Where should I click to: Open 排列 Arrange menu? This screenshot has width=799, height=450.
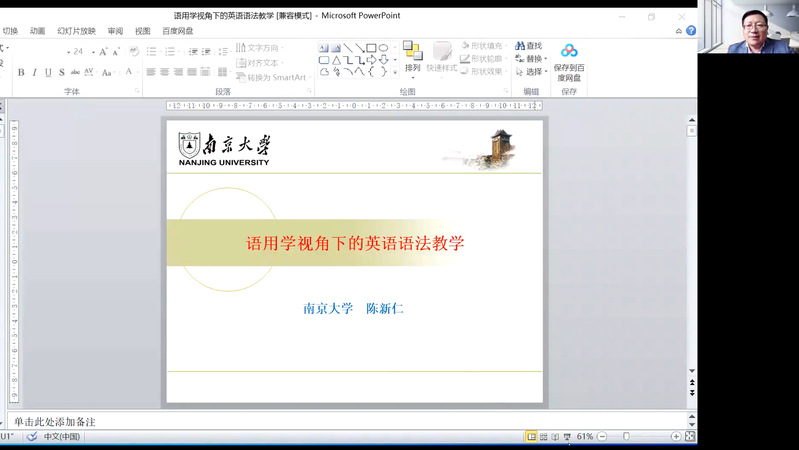(x=413, y=61)
